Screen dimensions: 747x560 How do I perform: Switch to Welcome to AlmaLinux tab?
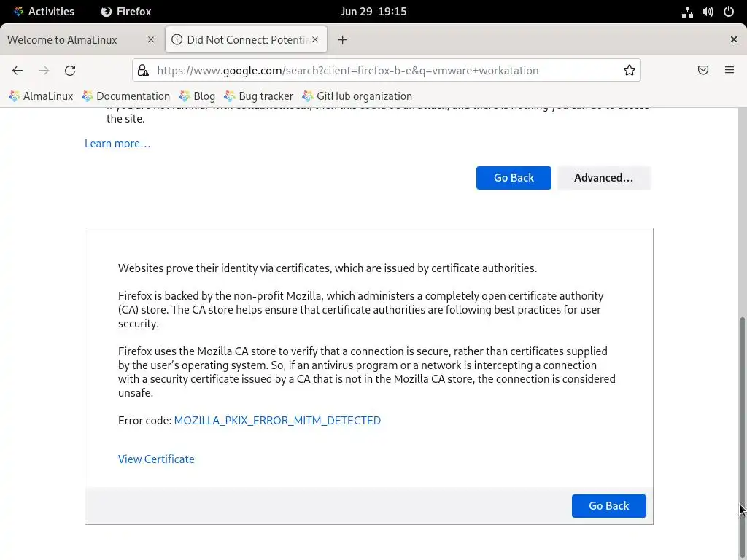pos(80,39)
